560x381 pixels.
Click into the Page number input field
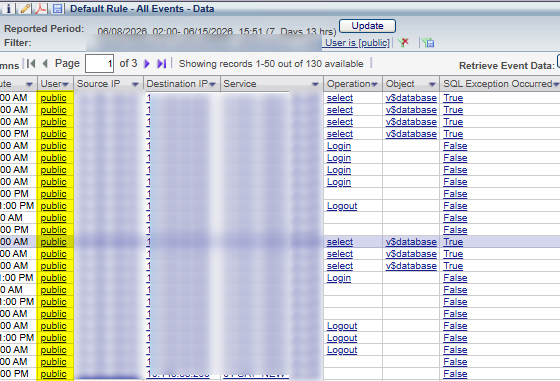click(100, 64)
